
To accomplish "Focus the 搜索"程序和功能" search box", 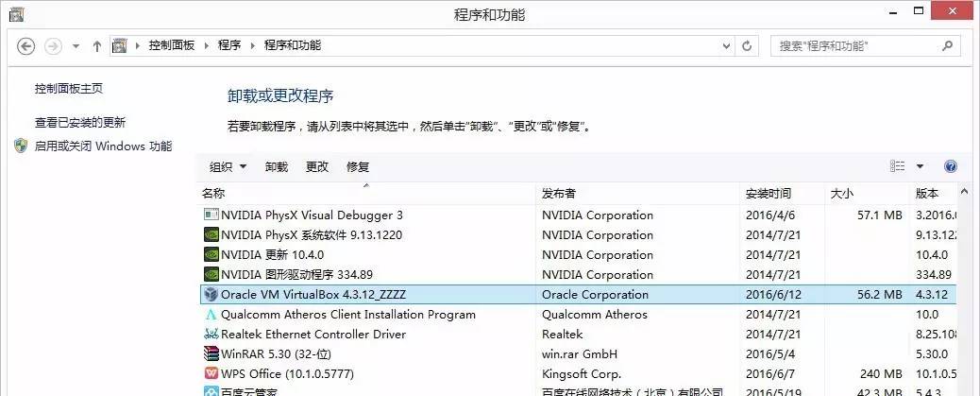I will coord(865,45).
